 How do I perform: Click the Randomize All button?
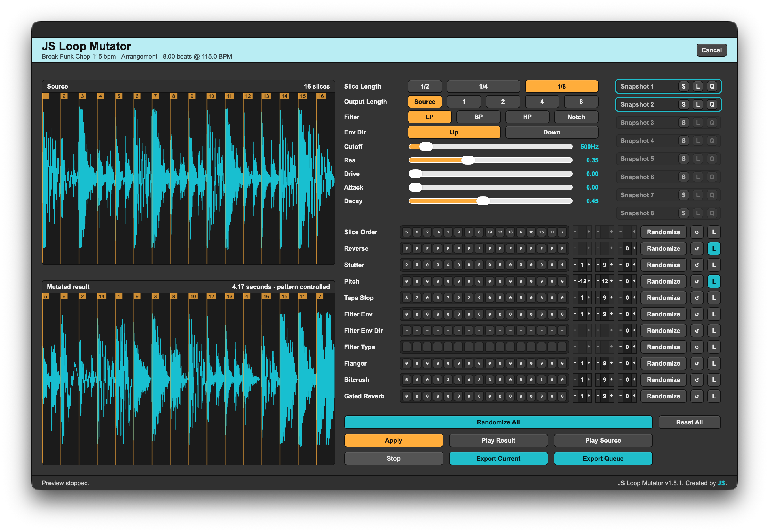[x=498, y=422]
